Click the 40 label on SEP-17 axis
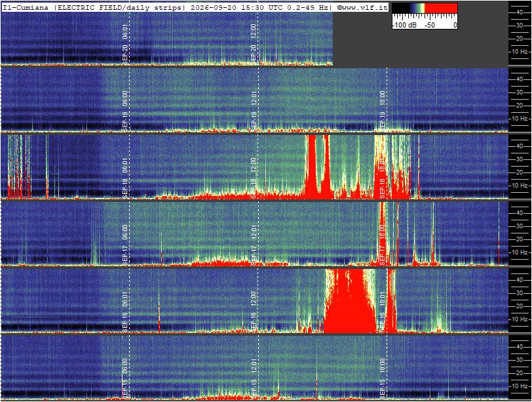 coord(520,213)
